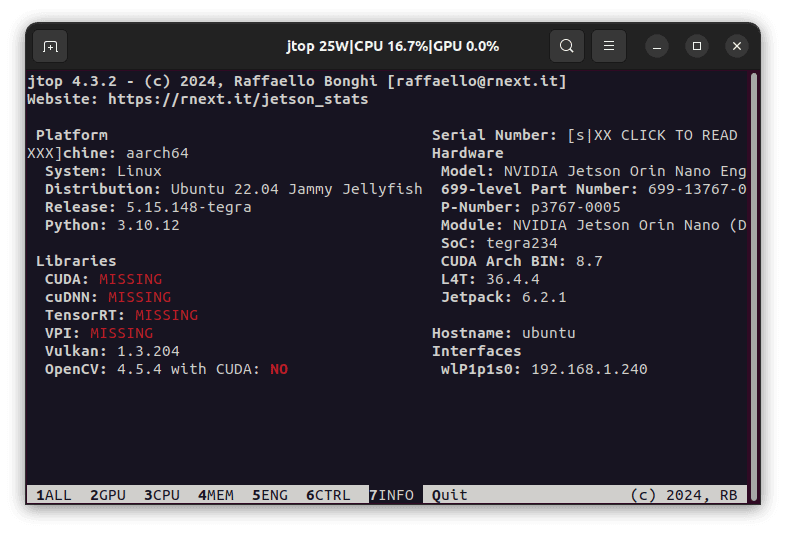Select the 7INFO tab

pos(391,495)
